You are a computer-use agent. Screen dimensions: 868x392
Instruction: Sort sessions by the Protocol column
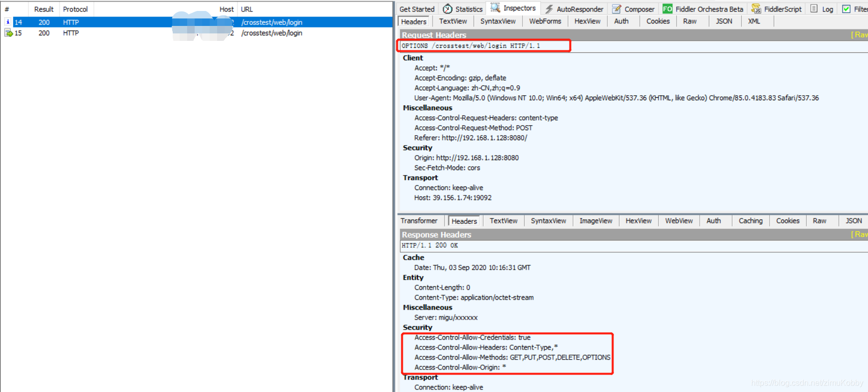coord(75,9)
